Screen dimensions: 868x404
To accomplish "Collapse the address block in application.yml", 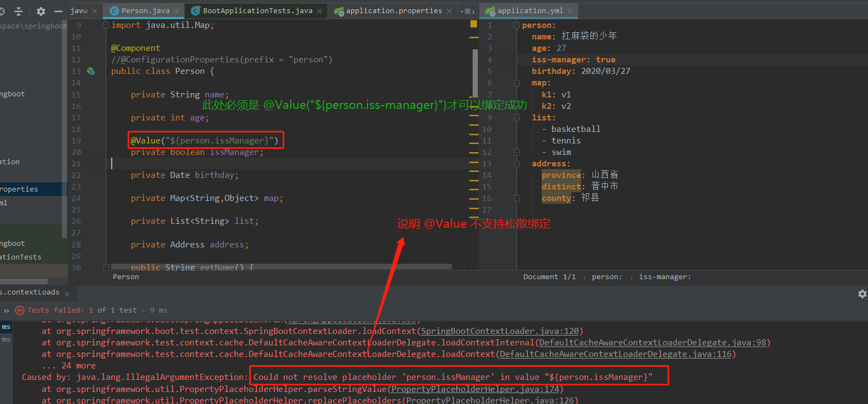I will (516, 164).
